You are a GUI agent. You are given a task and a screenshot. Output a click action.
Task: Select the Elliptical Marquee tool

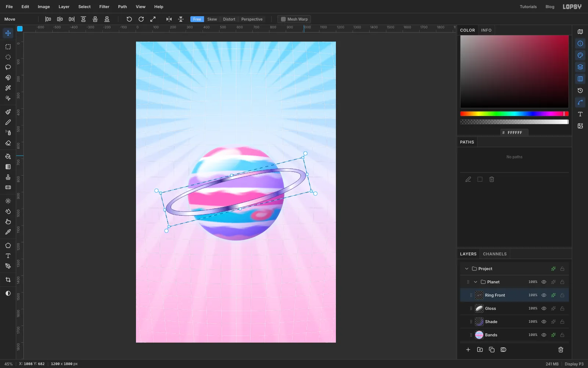click(x=8, y=57)
